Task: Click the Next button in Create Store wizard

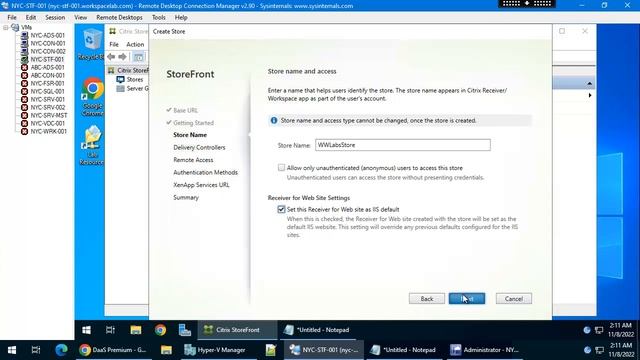Action: pos(467,299)
